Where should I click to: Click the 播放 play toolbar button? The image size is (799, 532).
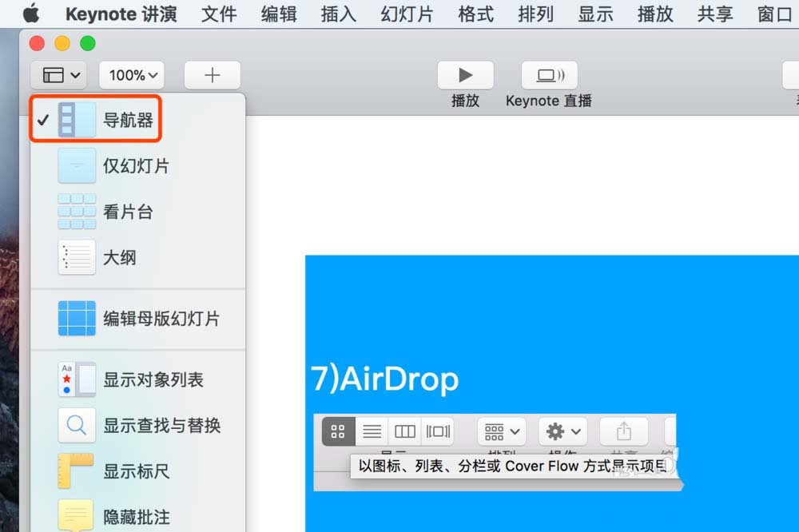click(x=465, y=75)
